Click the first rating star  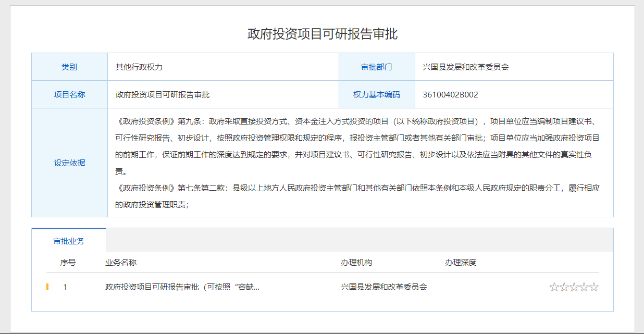coord(554,287)
